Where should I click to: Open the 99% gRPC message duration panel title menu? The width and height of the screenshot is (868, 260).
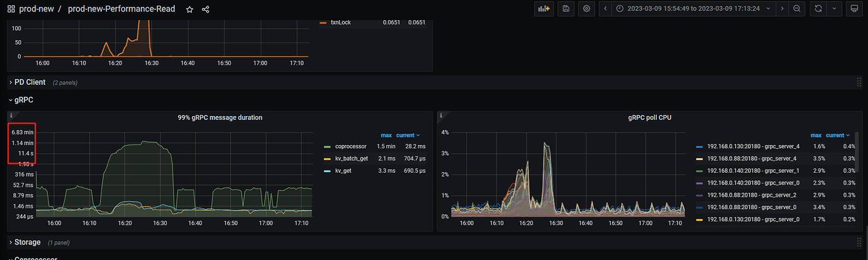[220, 117]
